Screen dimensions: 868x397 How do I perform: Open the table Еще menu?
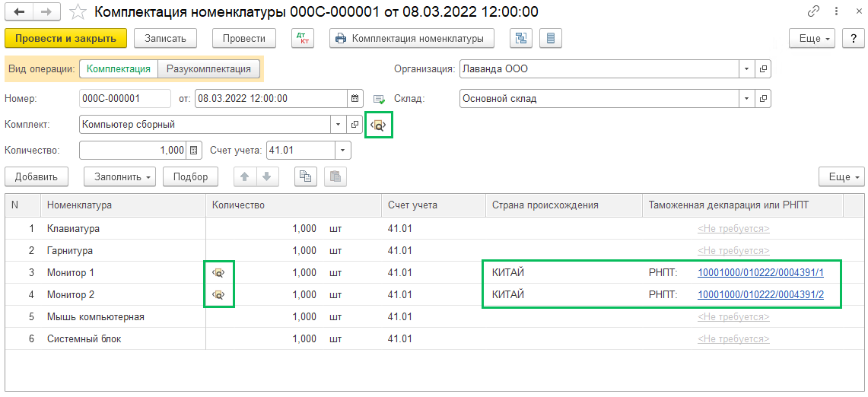click(x=841, y=176)
